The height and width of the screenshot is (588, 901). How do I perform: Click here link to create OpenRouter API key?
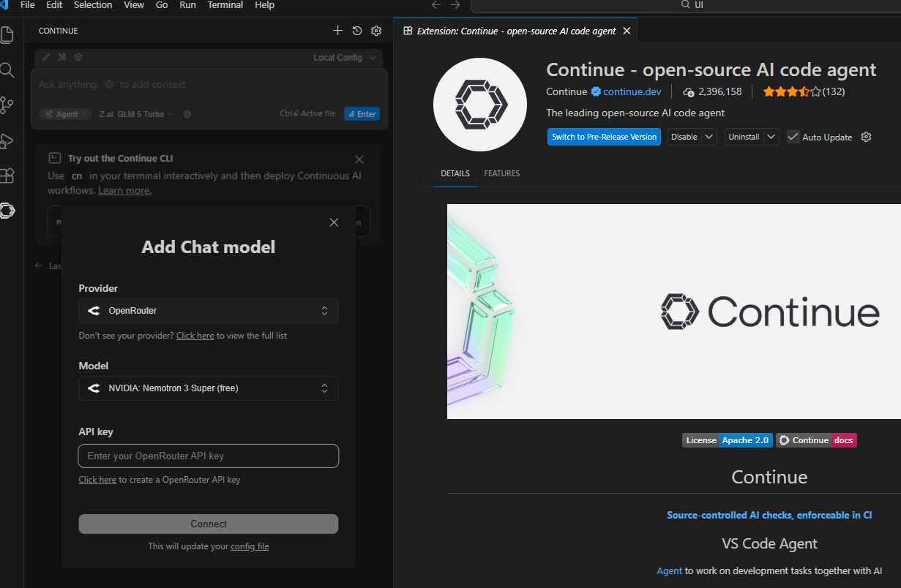click(97, 480)
